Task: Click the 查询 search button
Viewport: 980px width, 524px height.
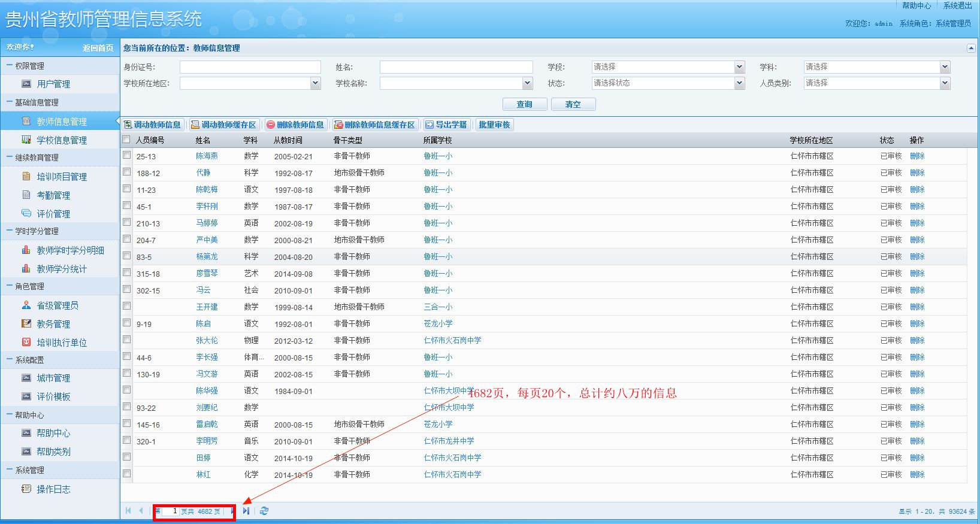Action: (x=525, y=104)
